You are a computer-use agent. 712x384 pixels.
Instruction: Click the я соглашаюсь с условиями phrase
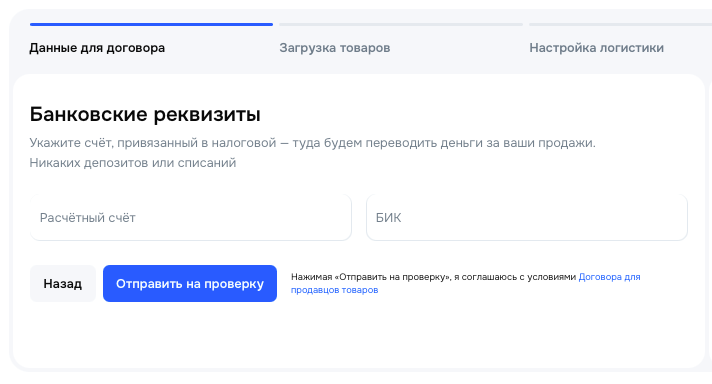click(x=515, y=277)
